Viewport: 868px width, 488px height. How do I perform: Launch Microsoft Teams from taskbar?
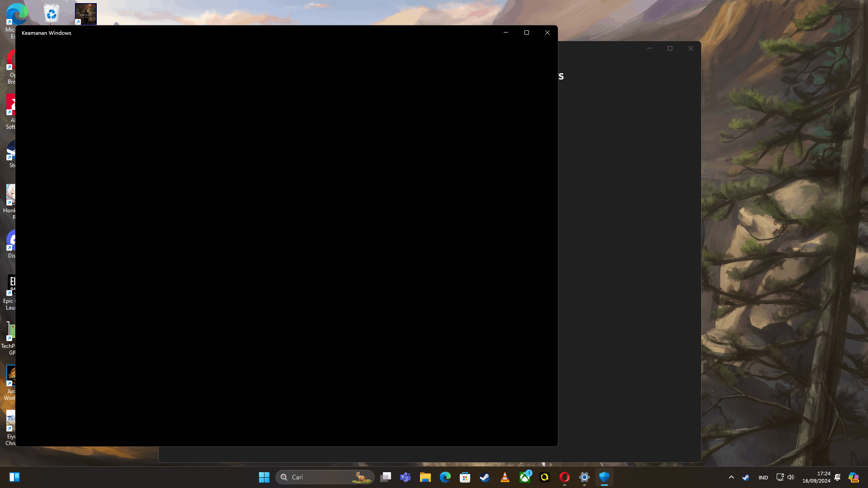[x=406, y=477]
